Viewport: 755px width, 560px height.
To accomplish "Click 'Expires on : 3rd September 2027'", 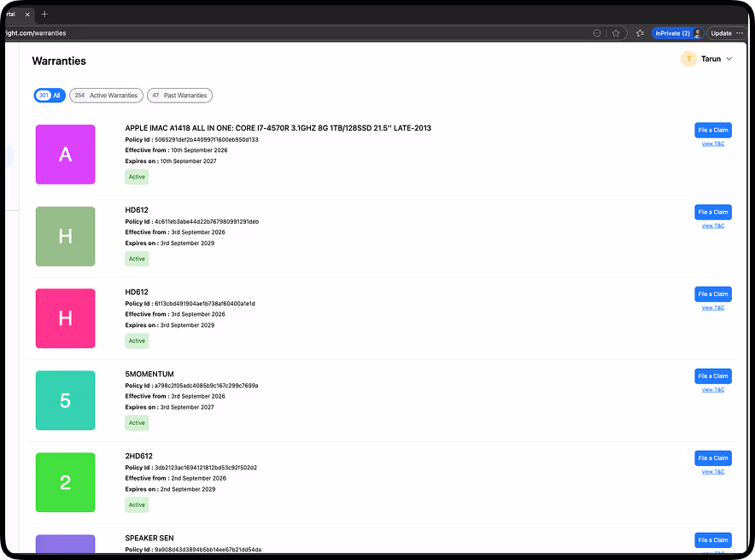I will coord(169,407).
